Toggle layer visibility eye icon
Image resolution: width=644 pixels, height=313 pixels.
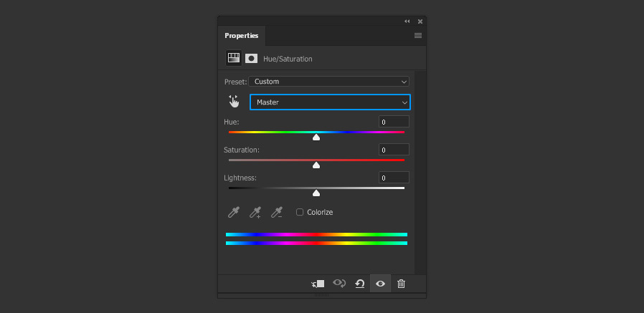click(380, 284)
